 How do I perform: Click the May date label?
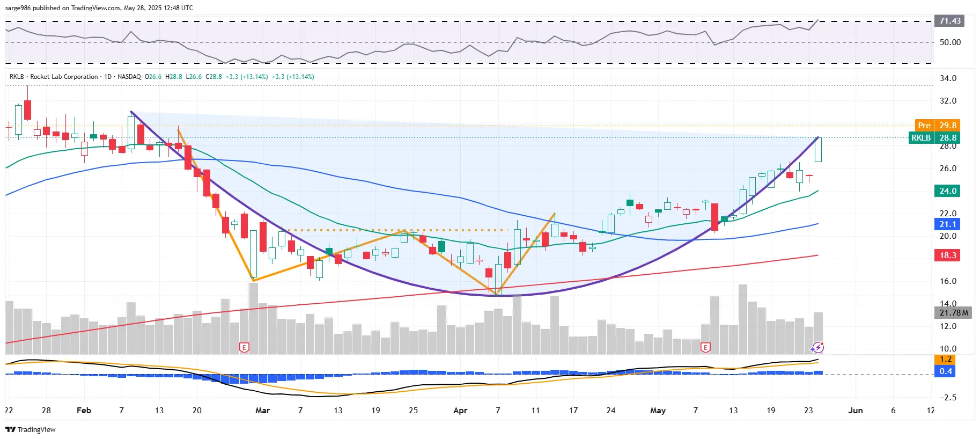click(658, 411)
